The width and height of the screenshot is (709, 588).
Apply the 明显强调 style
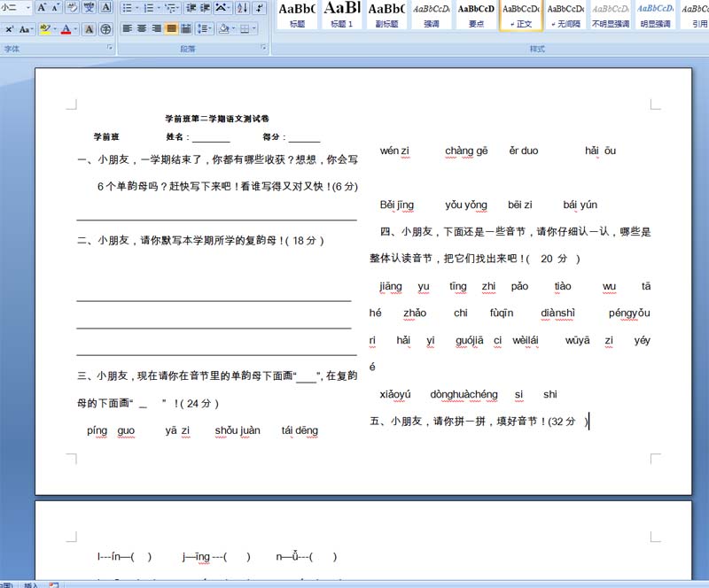coord(655,15)
